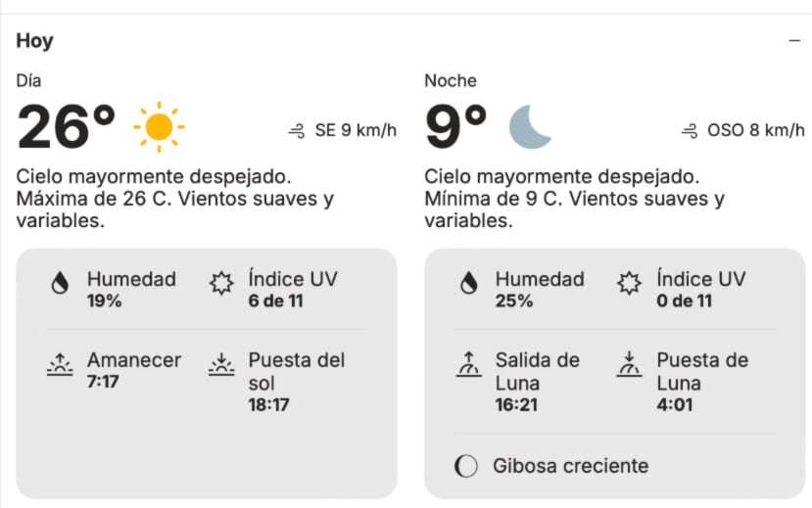The width and height of the screenshot is (812, 508).
Task: Click the UV index icon in Día card
Action: pos(221,283)
